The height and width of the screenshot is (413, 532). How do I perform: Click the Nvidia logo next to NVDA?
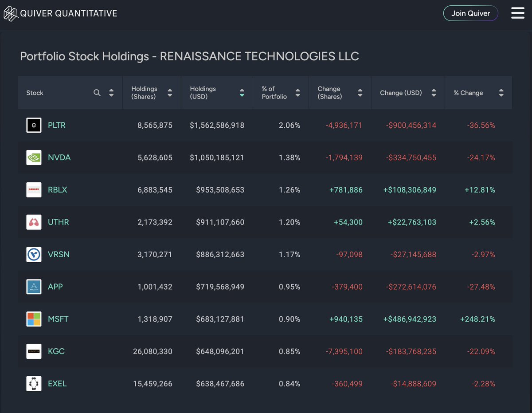tap(34, 157)
